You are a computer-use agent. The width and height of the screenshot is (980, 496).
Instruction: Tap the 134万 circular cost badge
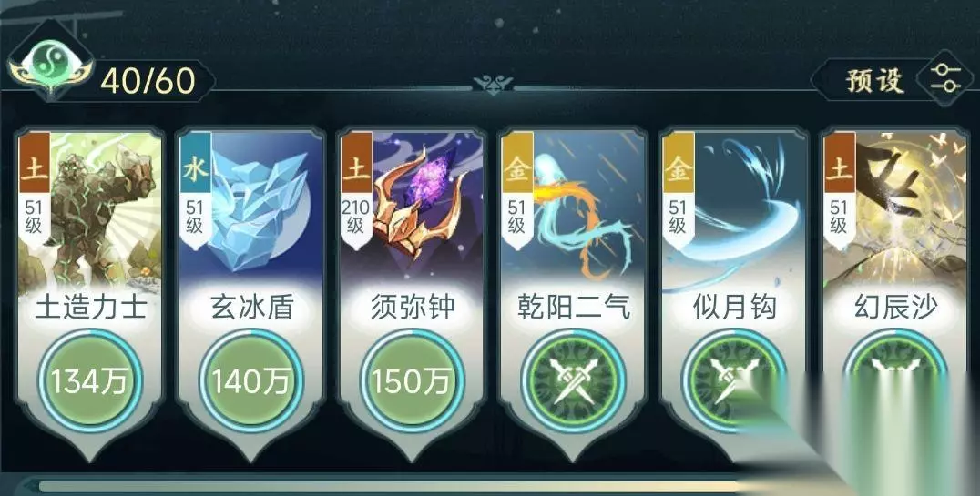click(x=90, y=380)
